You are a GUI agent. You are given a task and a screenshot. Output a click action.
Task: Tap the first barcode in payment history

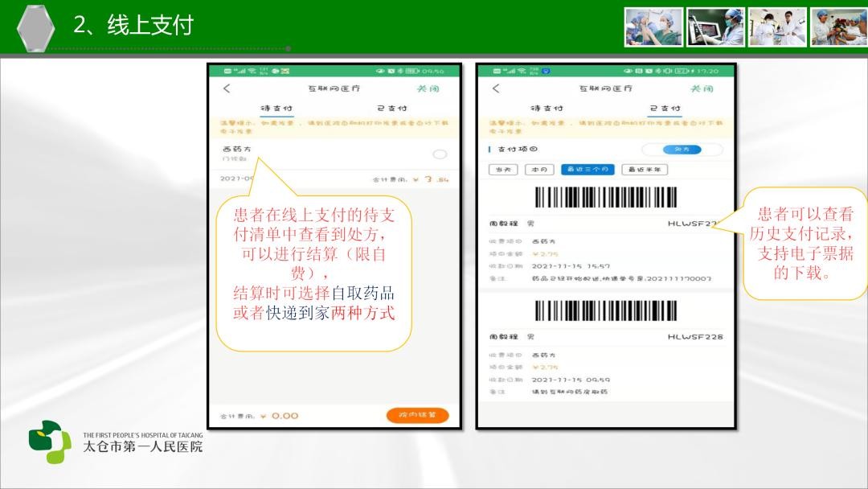click(605, 198)
